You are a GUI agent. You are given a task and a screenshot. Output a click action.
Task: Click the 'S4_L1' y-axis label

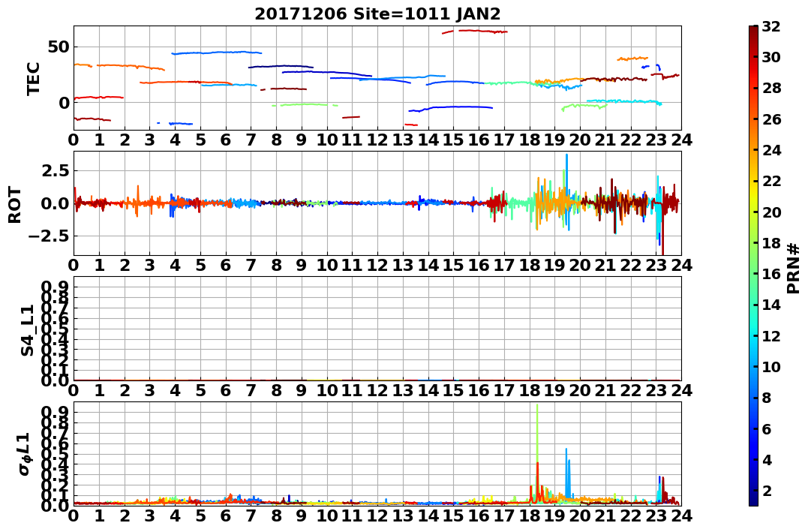27,330
